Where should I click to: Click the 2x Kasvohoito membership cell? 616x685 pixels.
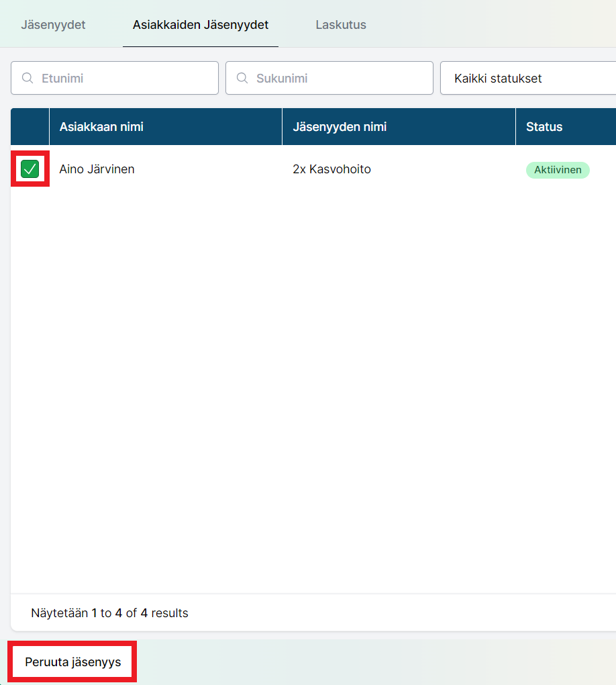click(x=331, y=169)
